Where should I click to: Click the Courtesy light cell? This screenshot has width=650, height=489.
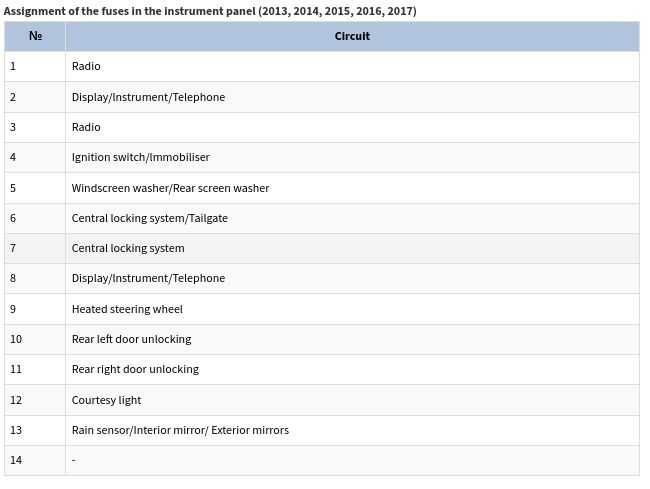(x=106, y=400)
